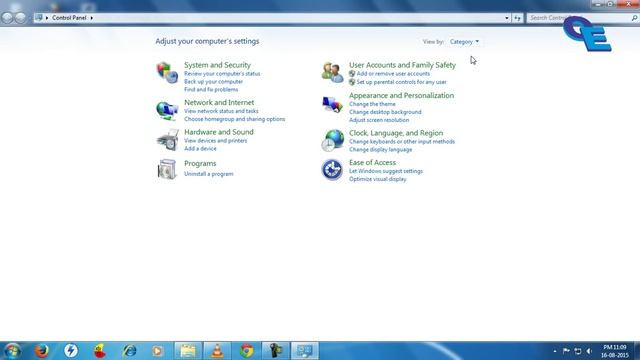Click Add or remove user accounts

[393, 74]
